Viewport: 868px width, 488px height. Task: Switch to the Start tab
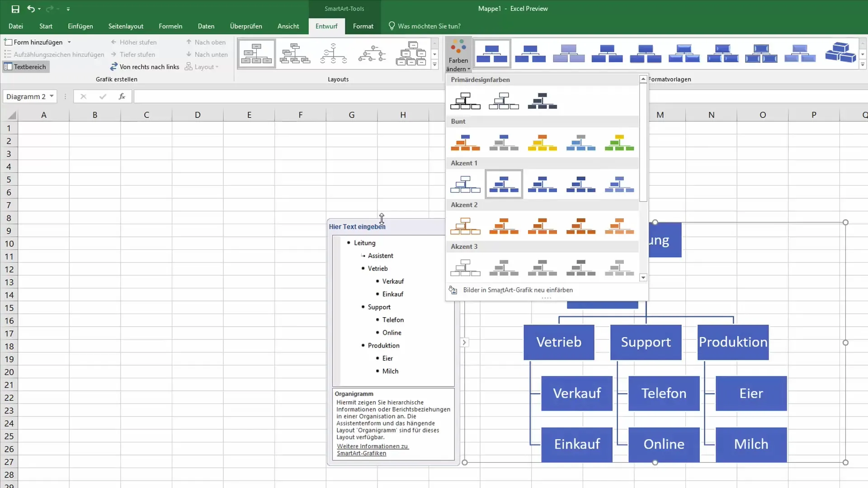pos(46,26)
